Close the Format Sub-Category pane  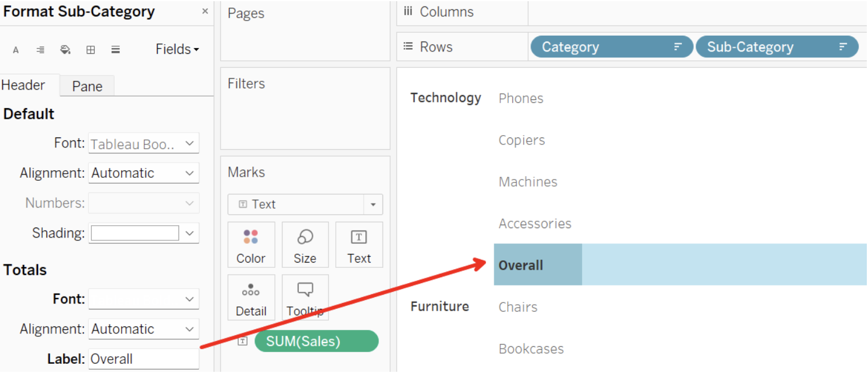point(205,11)
